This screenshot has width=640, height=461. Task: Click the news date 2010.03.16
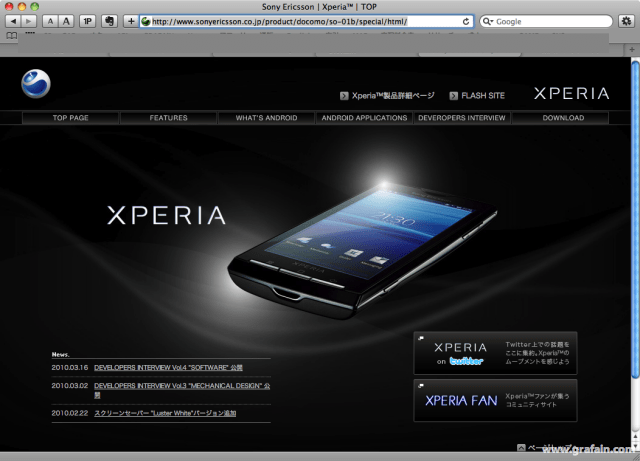[70, 368]
